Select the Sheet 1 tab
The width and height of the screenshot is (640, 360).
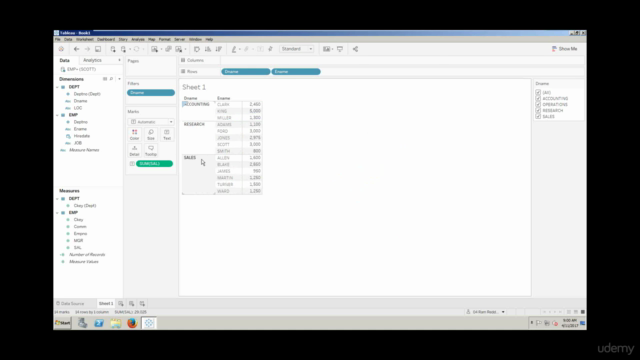tap(106, 304)
